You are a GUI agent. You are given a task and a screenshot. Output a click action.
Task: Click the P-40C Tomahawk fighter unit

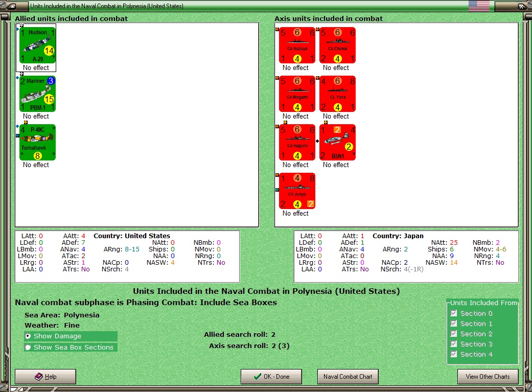pyautogui.click(x=37, y=142)
